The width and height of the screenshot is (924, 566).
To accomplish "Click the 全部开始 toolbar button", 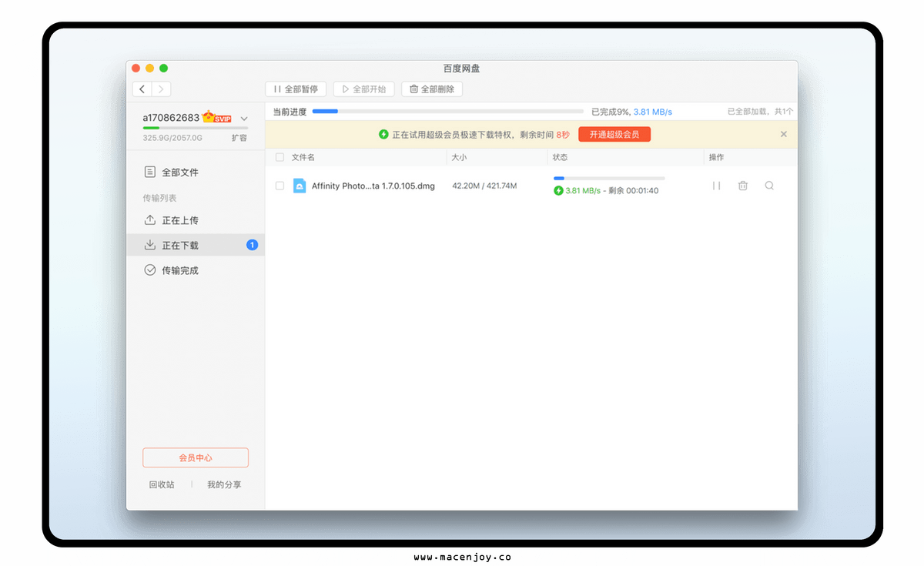I will (x=364, y=89).
